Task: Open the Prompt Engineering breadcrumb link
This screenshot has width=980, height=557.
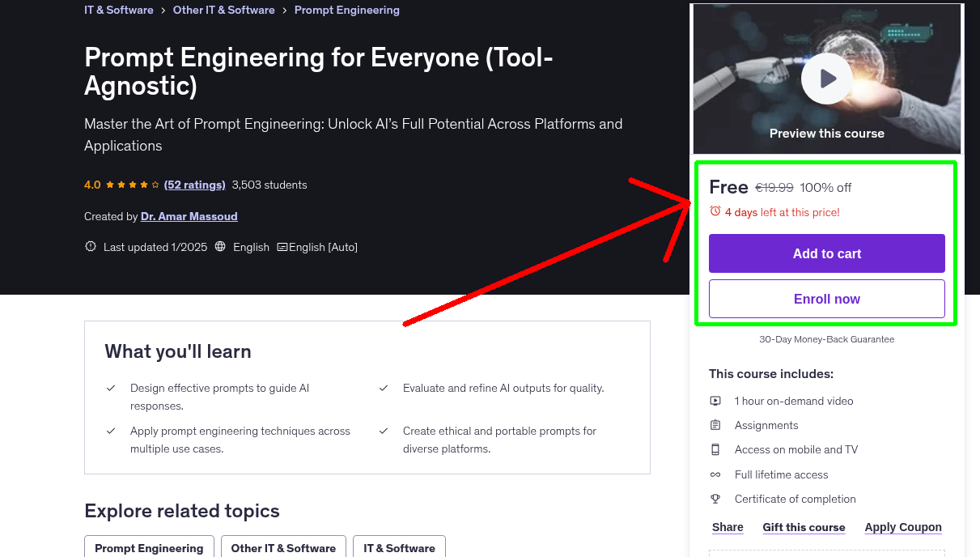Action: click(x=347, y=10)
